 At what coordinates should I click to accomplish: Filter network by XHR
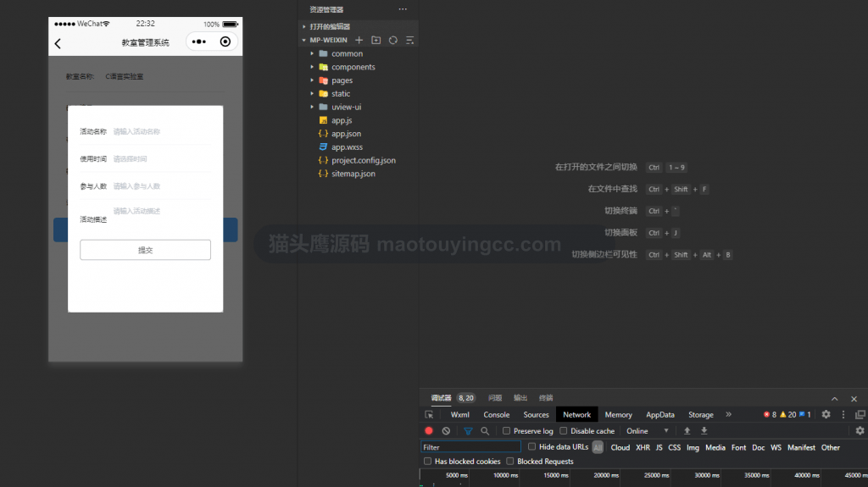(643, 447)
